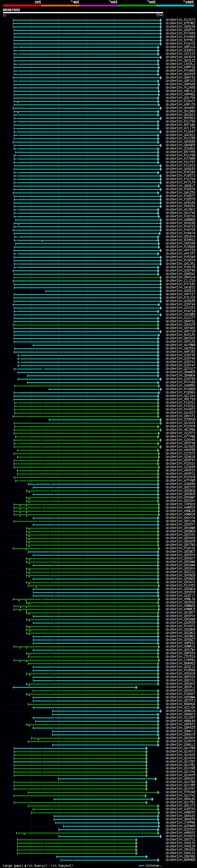Click the cyan ~100% identity legend segment
This screenshot has height=868, width=197.
(175, 6)
